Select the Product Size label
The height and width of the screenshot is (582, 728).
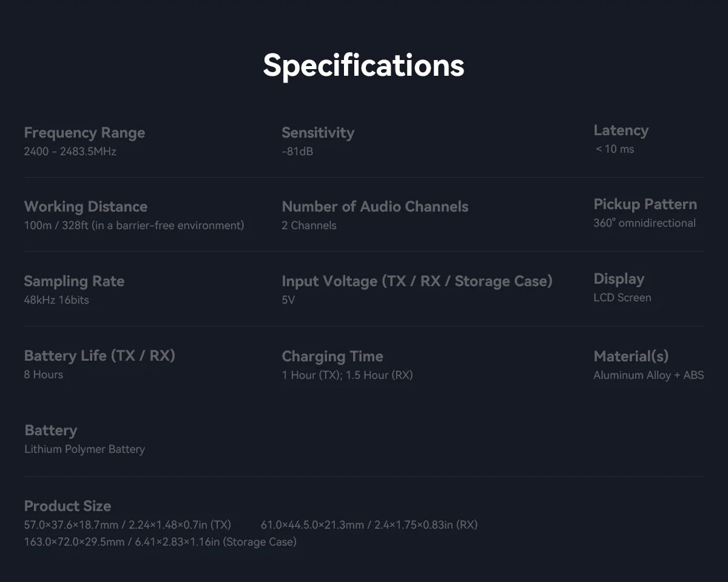click(67, 506)
